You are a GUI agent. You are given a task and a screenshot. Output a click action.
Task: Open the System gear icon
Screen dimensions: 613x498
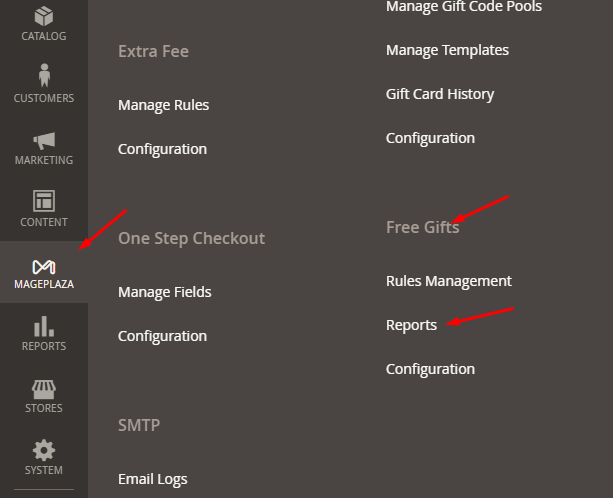coord(43,450)
